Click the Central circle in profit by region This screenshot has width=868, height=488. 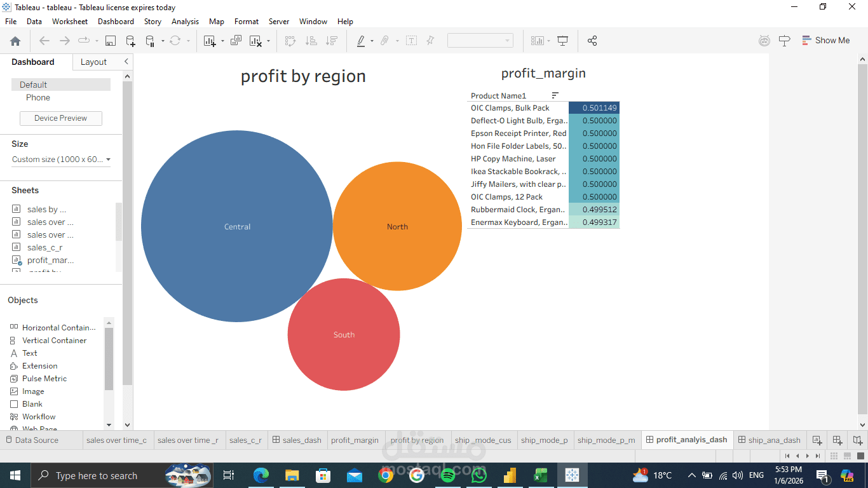click(236, 226)
